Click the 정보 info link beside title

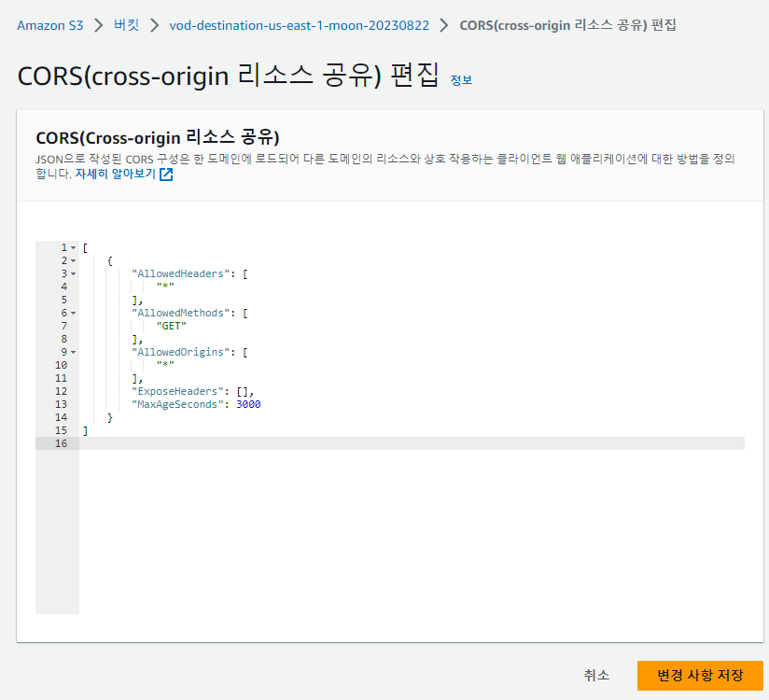[x=461, y=80]
